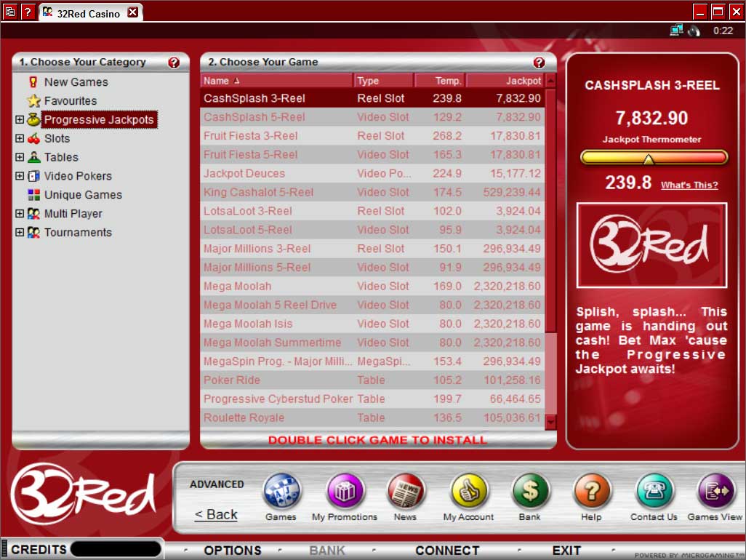Image resolution: width=746 pixels, height=560 pixels.
Task: Click the scroll down arrow of game list
Action: point(551,422)
